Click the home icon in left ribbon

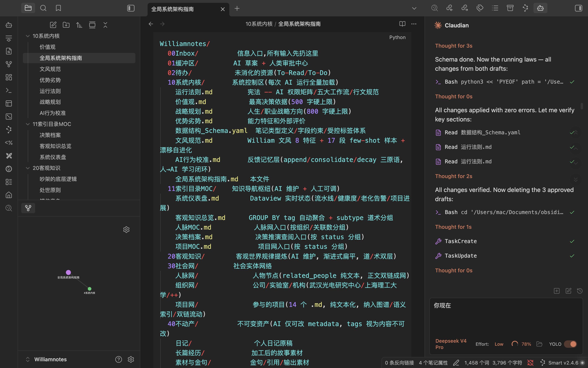pyautogui.click(x=9, y=195)
